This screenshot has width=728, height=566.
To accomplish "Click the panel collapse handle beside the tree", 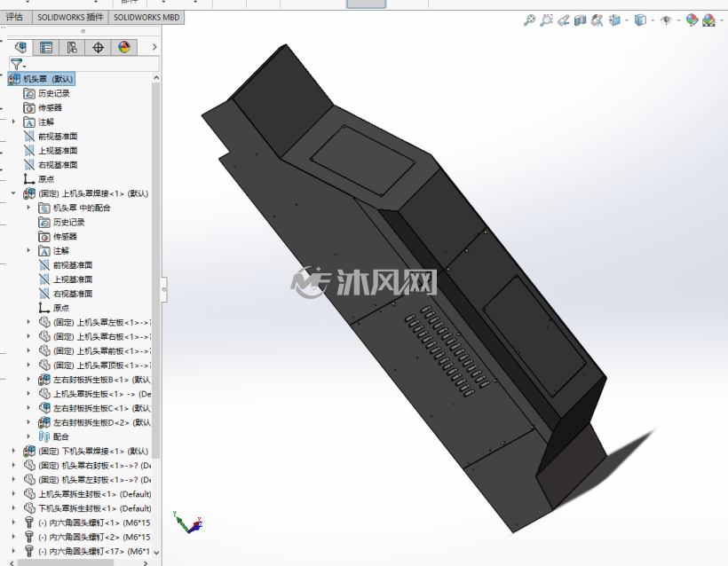I will click(164, 289).
